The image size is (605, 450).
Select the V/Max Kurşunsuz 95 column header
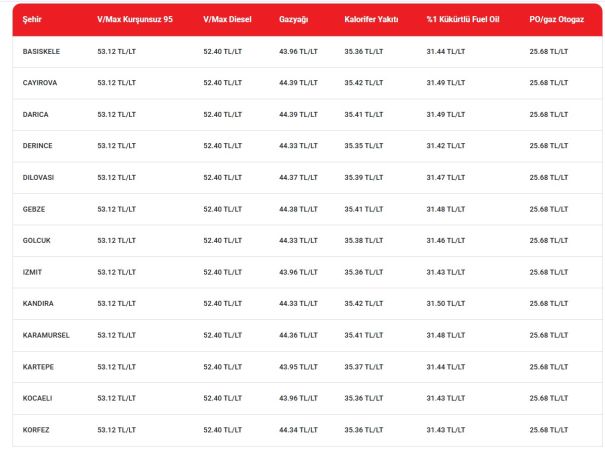(135, 19)
